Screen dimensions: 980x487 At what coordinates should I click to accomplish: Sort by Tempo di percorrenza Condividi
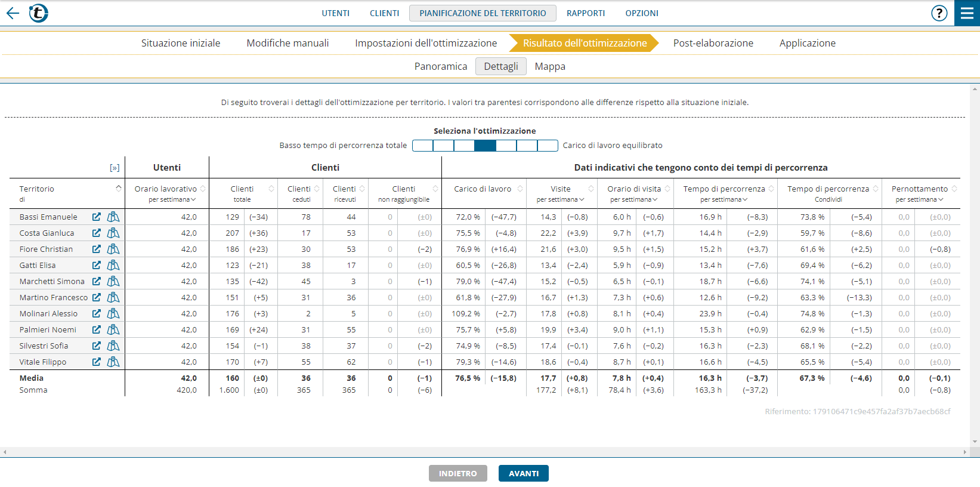(x=876, y=189)
